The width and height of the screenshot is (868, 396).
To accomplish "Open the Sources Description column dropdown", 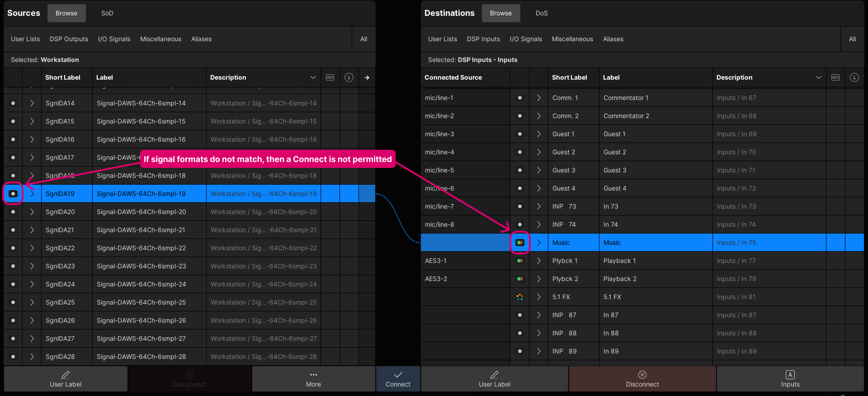I will 313,77.
